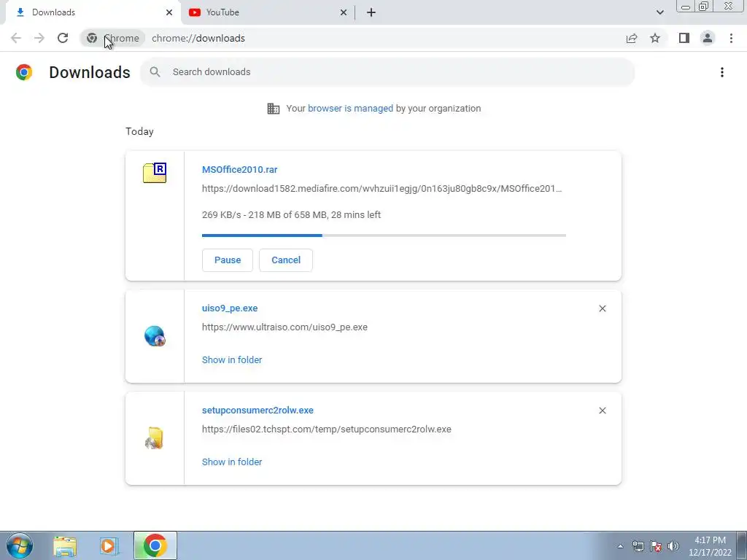Open the profile avatar icon
This screenshot has height=560, width=747.
708,38
